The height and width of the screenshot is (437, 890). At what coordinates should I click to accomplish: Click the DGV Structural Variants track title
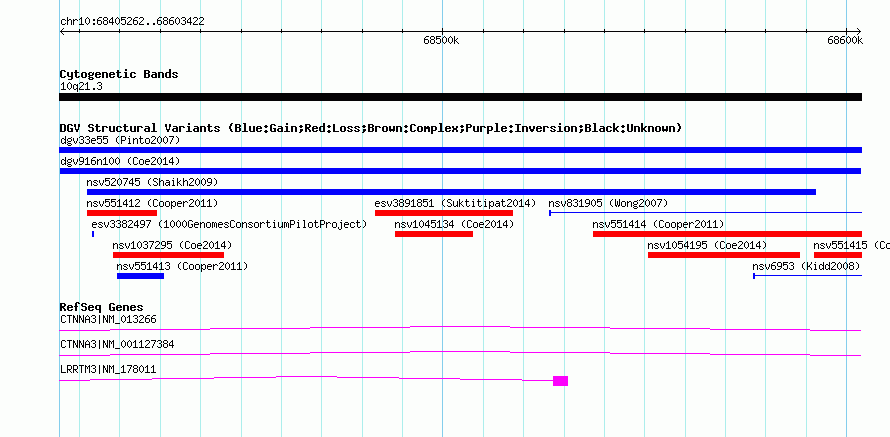(371, 128)
